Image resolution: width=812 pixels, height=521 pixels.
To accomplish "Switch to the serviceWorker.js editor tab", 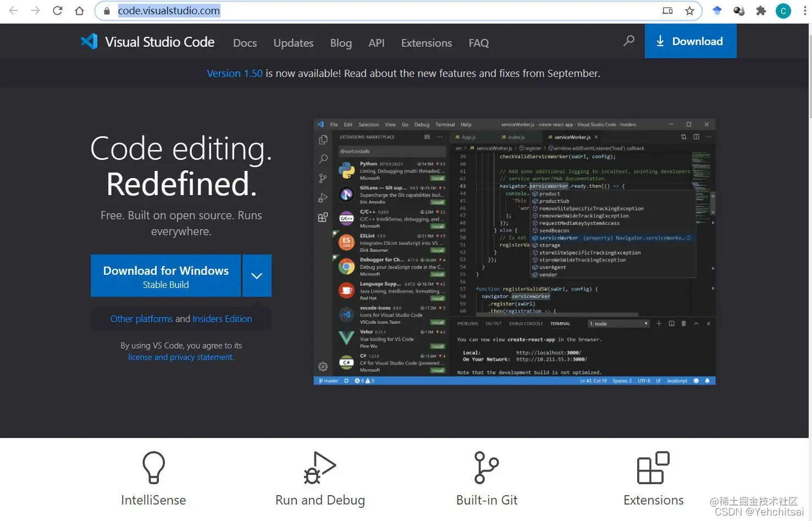I will click(572, 136).
